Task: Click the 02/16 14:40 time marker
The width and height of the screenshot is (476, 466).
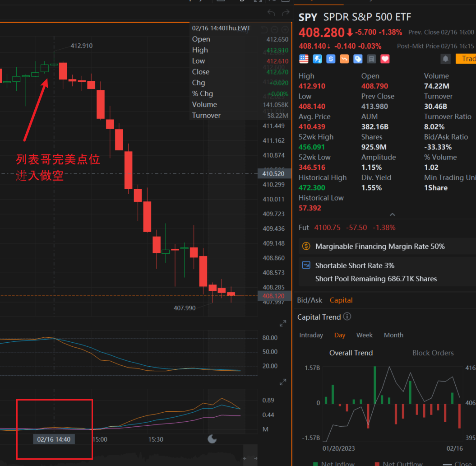Action: (54, 439)
